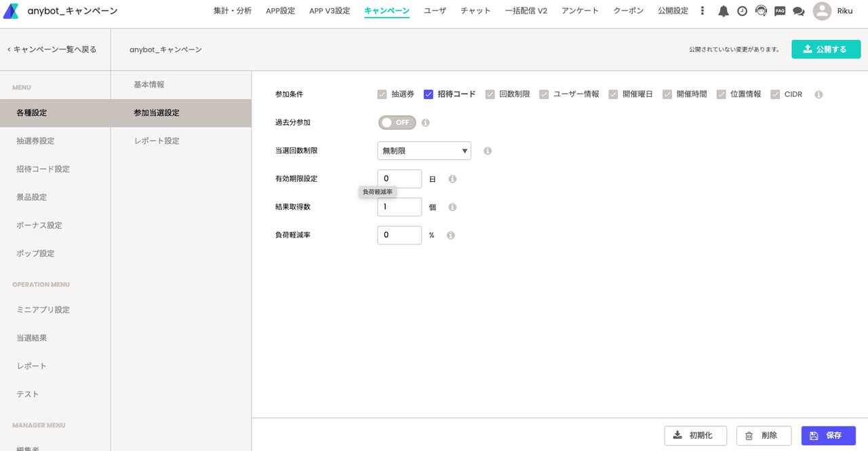Open 景品設定 in sidebar menu
The width and height of the screenshot is (868, 451).
pos(32,197)
